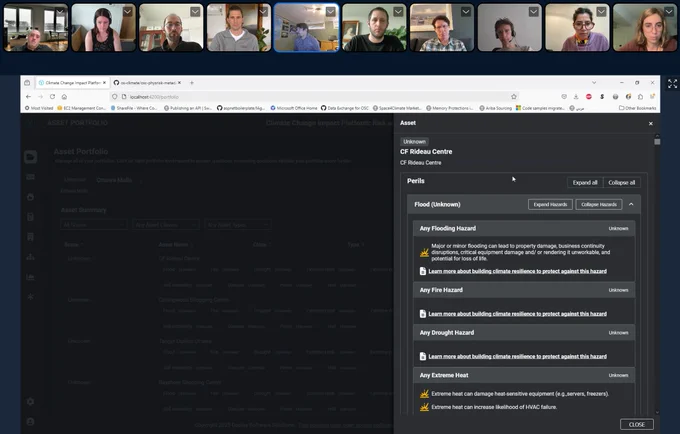Reload the page with the refresh icon

(52, 97)
